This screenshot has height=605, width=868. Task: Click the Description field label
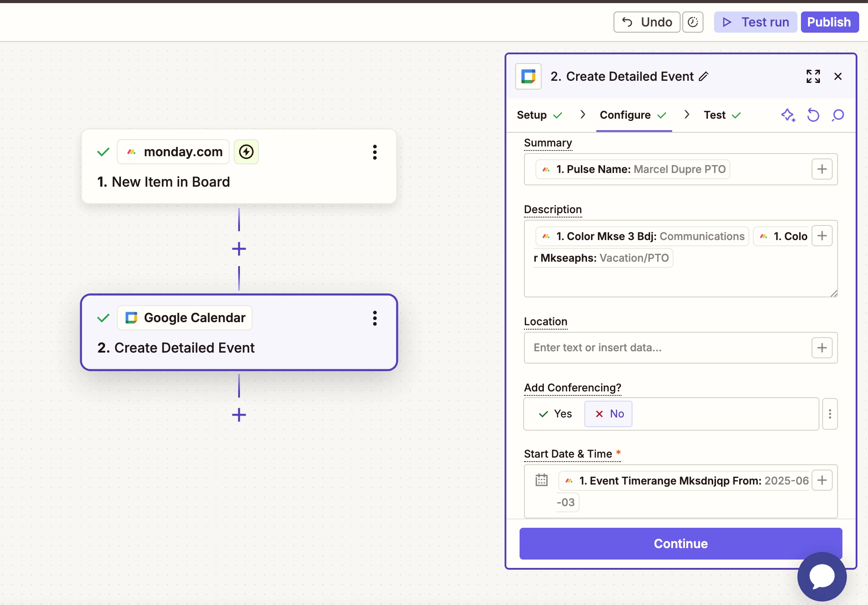pyautogui.click(x=553, y=210)
